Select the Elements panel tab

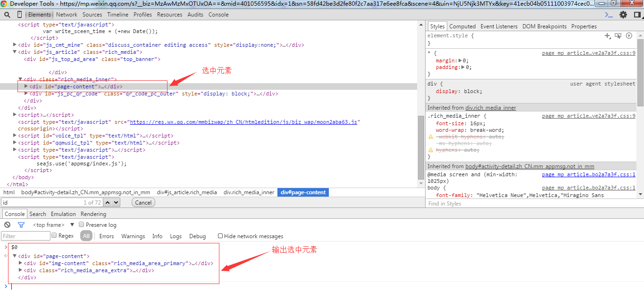(x=39, y=15)
